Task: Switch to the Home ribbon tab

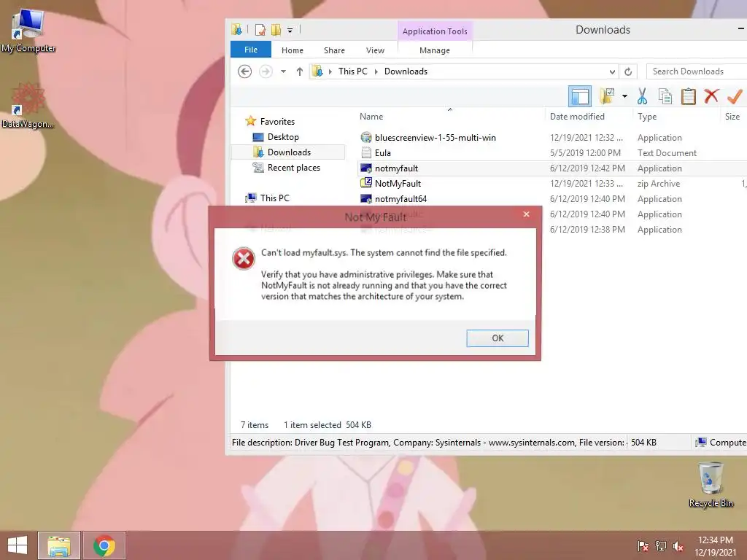Action: tap(292, 50)
